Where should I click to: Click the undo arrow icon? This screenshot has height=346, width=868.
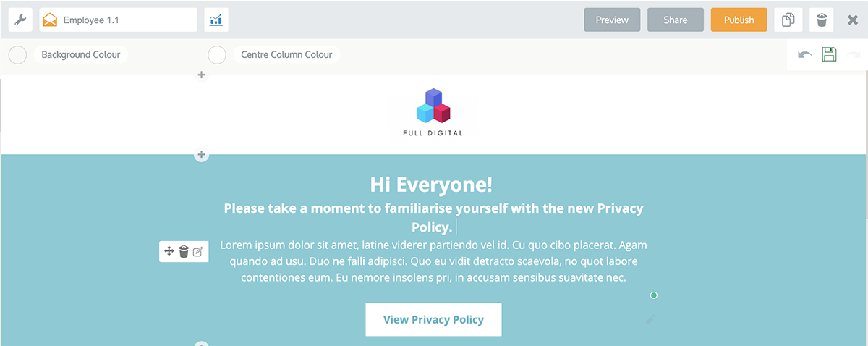(x=805, y=55)
